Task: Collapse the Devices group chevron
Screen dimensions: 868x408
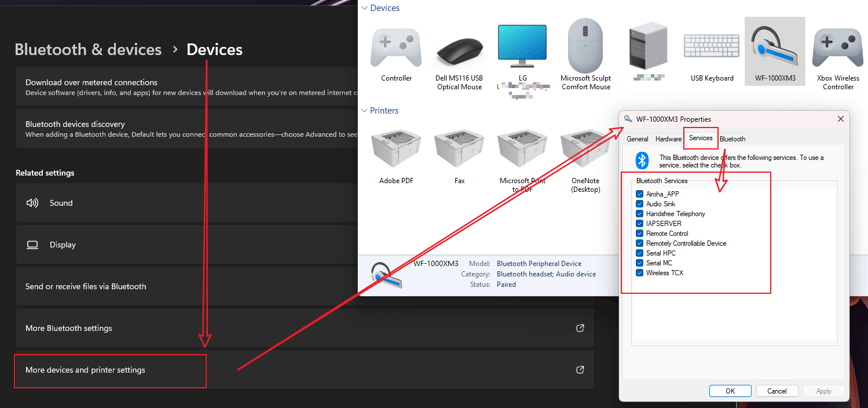Action: pyautogui.click(x=364, y=8)
